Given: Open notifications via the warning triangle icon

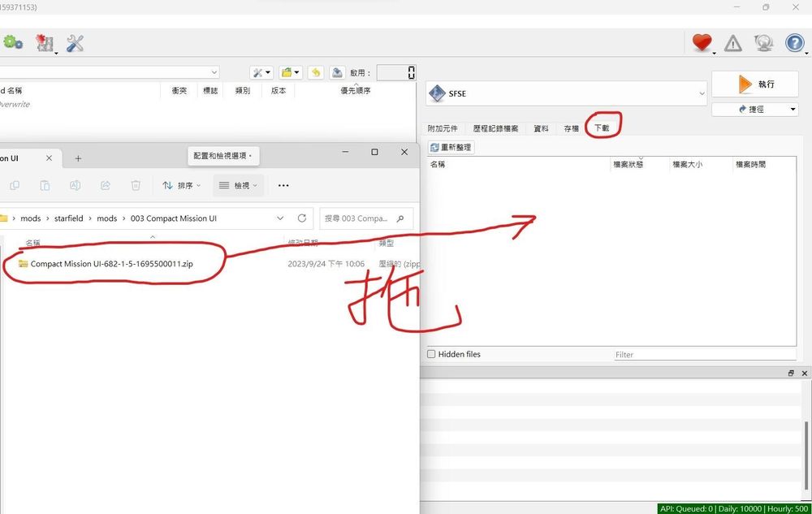Looking at the screenshot, I should pos(732,42).
